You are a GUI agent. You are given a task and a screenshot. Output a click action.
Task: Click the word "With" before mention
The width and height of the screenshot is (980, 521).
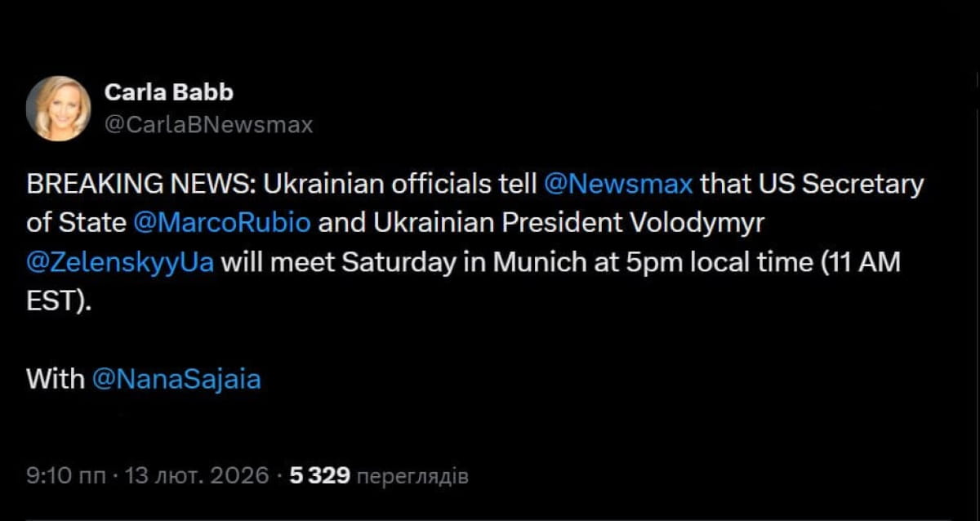coord(55,379)
